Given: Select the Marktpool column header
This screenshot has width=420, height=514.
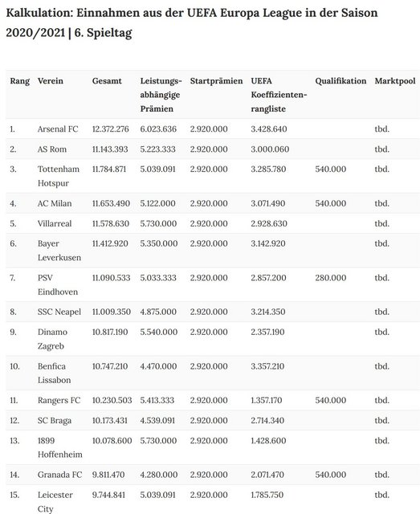Looking at the screenshot, I should [x=395, y=81].
